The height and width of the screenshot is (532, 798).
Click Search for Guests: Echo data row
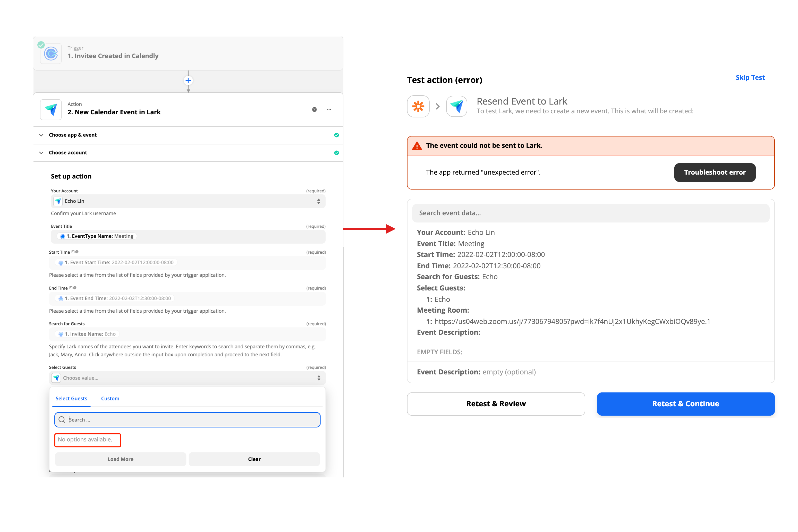click(x=457, y=277)
